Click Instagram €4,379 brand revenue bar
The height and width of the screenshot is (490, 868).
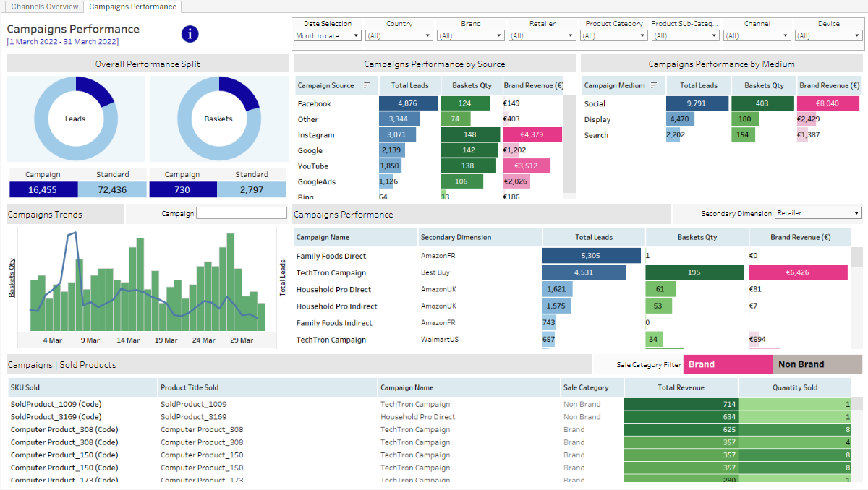pos(532,134)
